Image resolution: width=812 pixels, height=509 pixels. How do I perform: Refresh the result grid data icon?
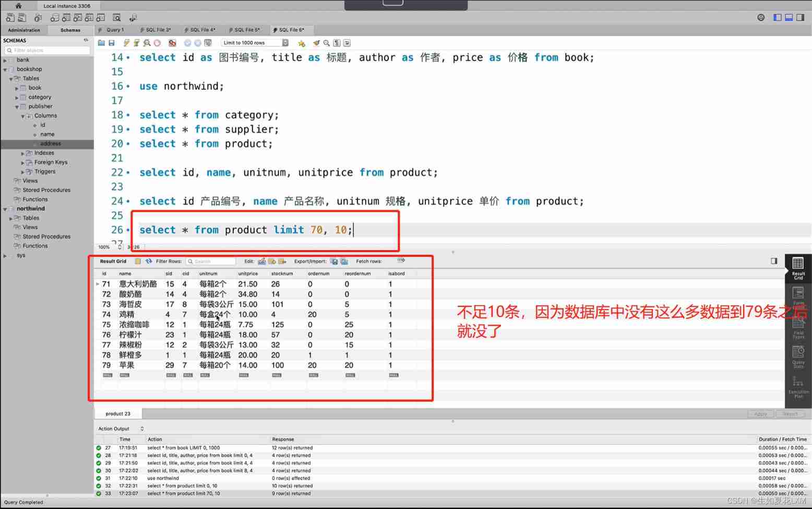[x=149, y=261]
